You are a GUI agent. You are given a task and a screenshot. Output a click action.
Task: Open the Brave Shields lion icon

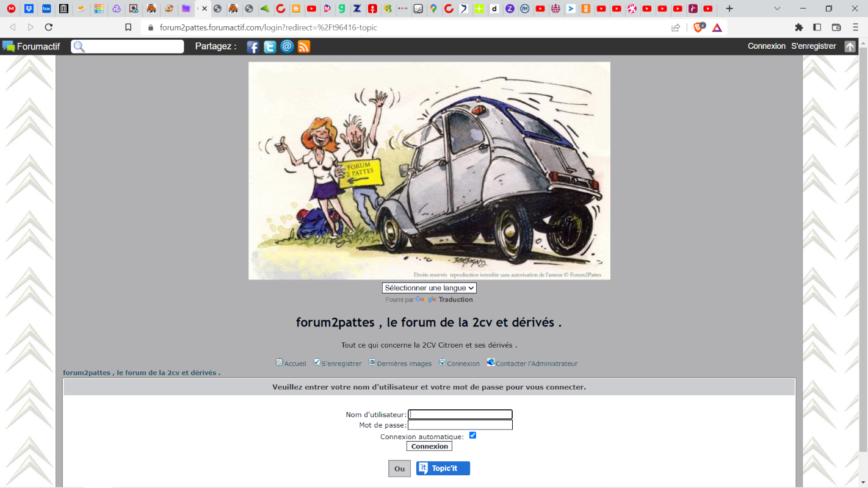point(699,27)
